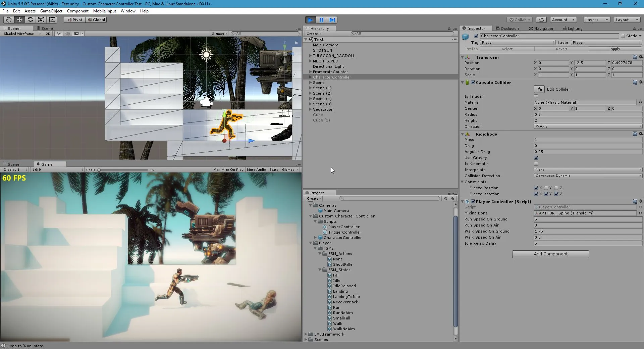The image size is (644, 349).
Task: Enable the Is Kinematic checkbox
Action: click(x=536, y=164)
